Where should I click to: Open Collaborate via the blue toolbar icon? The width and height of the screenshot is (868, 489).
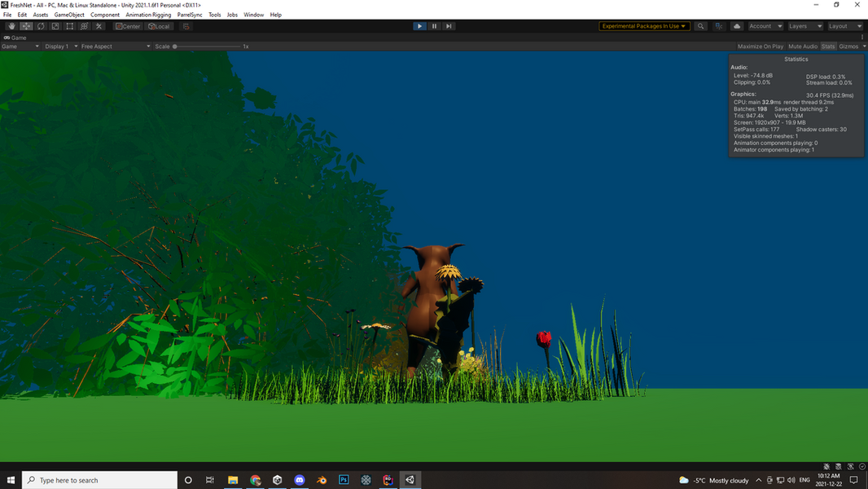pos(718,26)
